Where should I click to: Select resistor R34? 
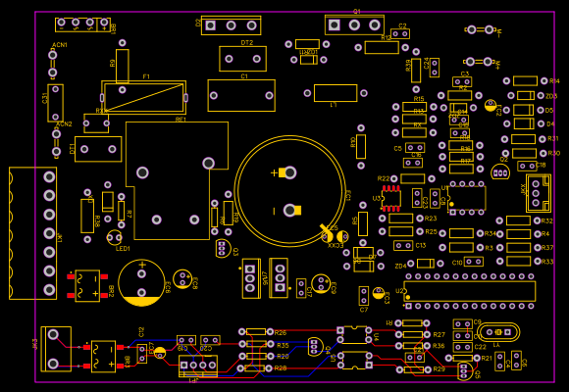click(461, 233)
